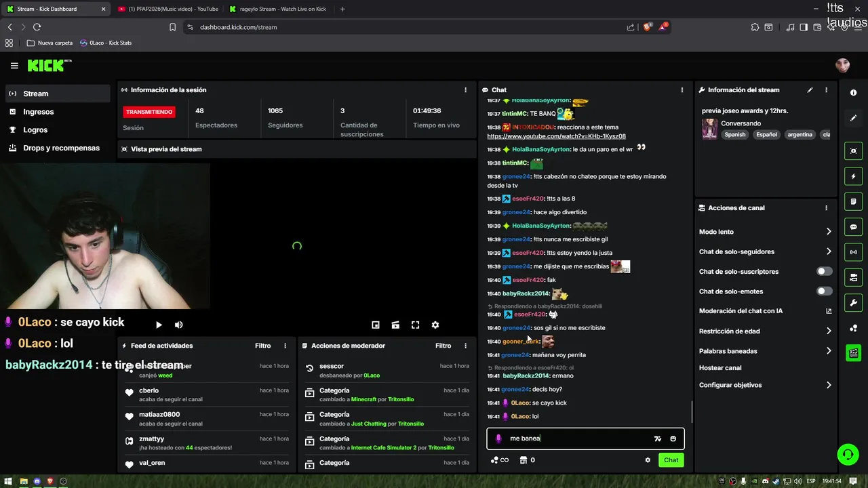
Task: Toggle the lightning bolt widget in the right sidebar
Action: (x=853, y=176)
